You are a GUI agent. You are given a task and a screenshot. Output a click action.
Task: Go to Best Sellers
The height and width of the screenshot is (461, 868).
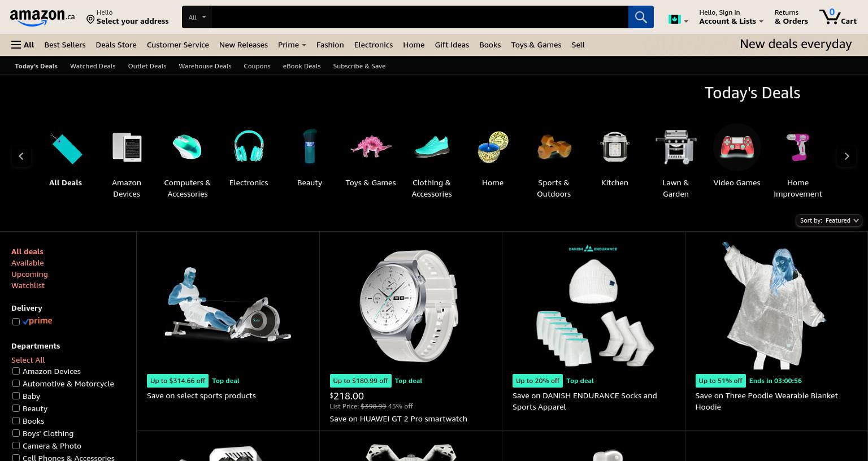[65, 45]
